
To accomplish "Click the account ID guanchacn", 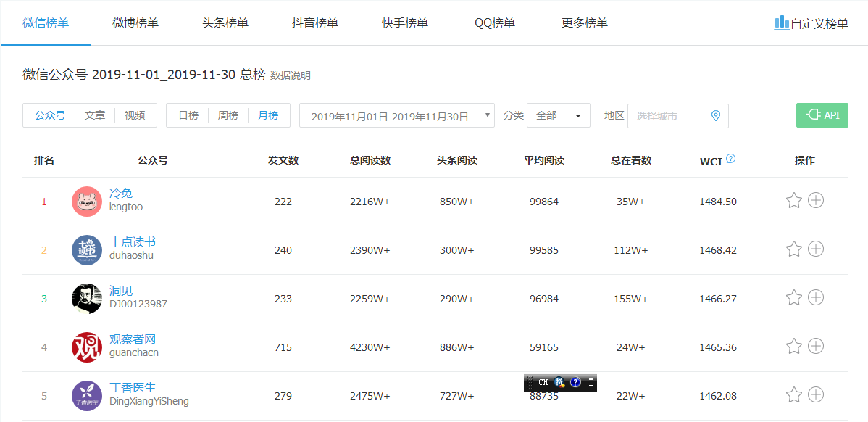I will (134, 352).
